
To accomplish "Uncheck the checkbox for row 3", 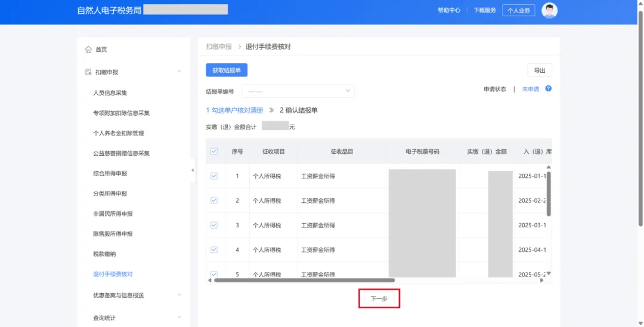I will (214, 225).
